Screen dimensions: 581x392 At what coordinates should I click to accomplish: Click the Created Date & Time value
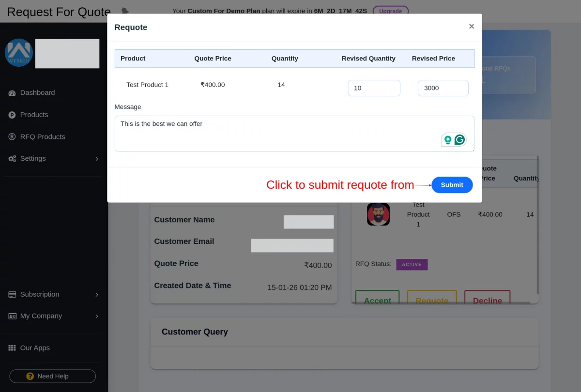pos(299,287)
